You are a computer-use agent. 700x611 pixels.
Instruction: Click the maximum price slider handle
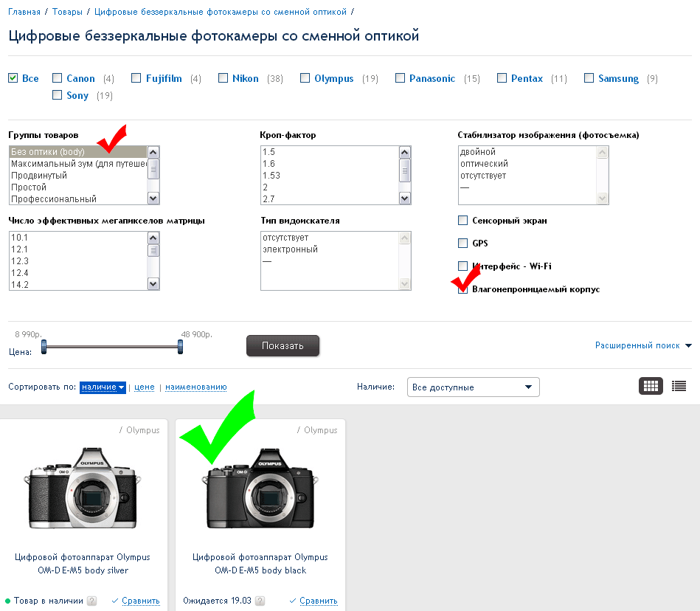[x=180, y=347]
